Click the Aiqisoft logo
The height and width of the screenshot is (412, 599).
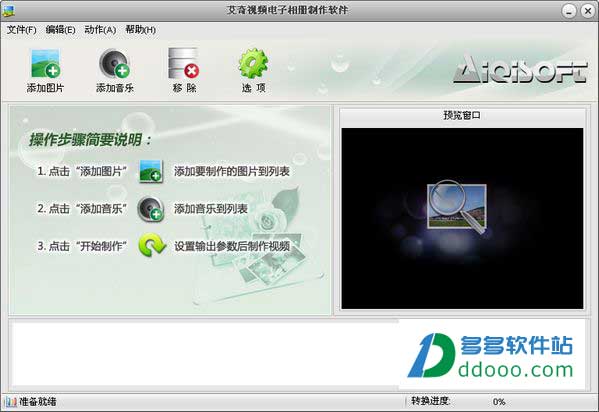tap(520, 69)
